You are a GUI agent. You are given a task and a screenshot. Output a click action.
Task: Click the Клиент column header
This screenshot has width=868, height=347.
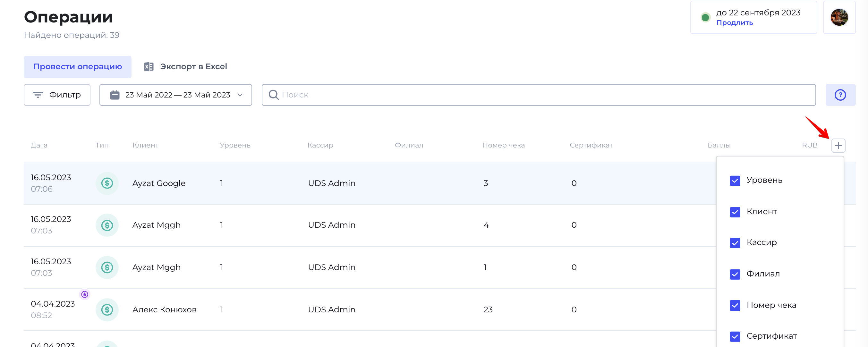tap(145, 145)
